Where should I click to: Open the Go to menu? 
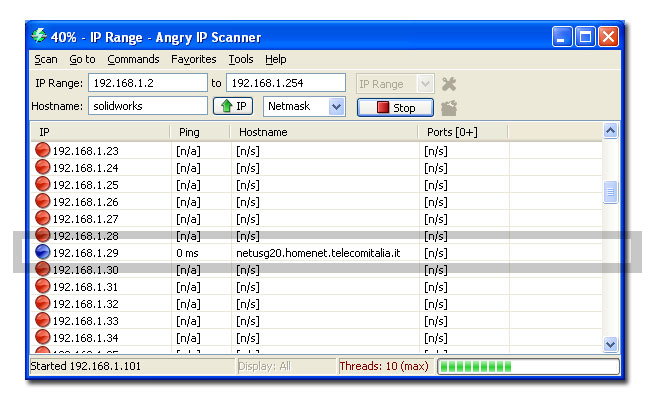pyautogui.click(x=82, y=59)
